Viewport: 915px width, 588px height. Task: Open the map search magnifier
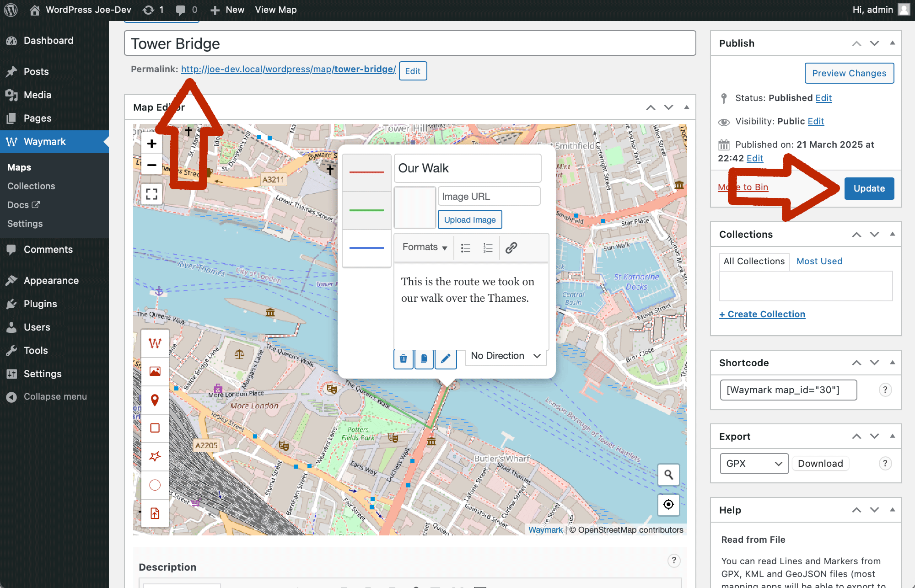click(x=668, y=475)
